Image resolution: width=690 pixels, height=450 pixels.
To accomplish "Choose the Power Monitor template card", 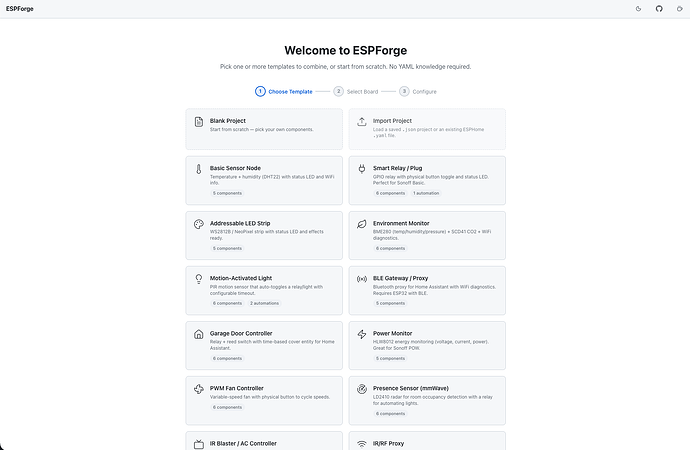I will pyautogui.click(x=427, y=346).
